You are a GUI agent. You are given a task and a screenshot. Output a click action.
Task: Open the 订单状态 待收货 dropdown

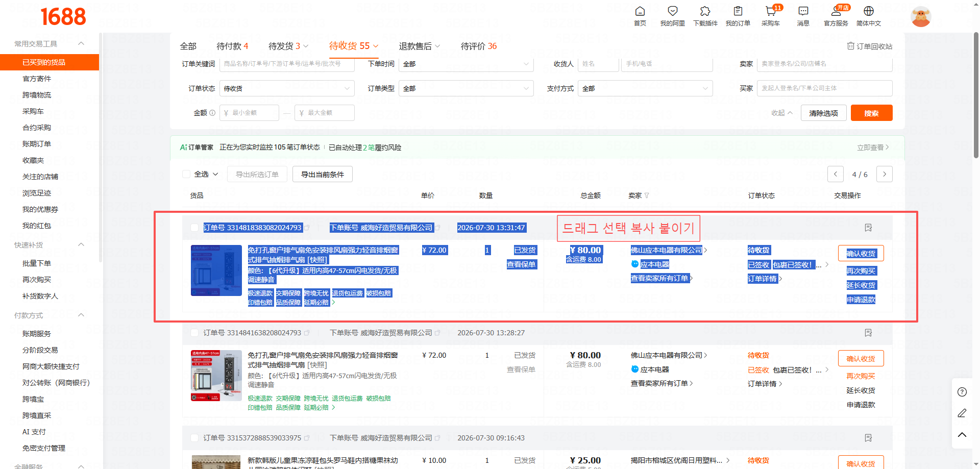(x=287, y=88)
